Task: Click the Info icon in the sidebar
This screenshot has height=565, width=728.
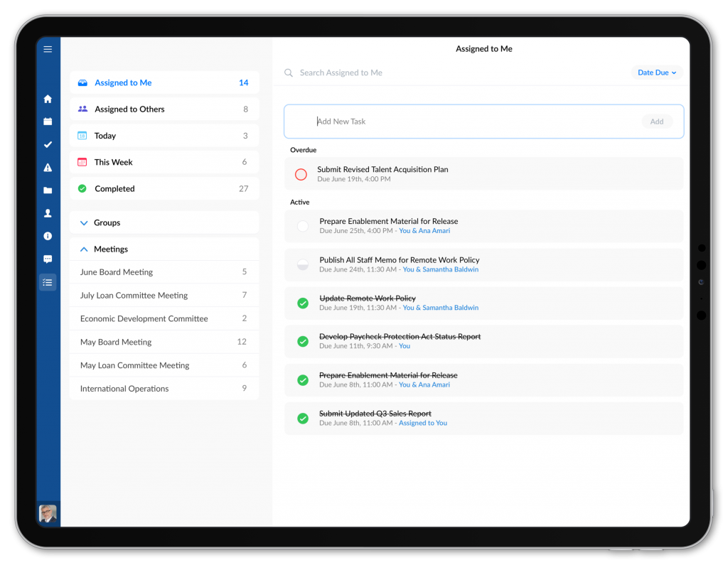Action: (48, 236)
